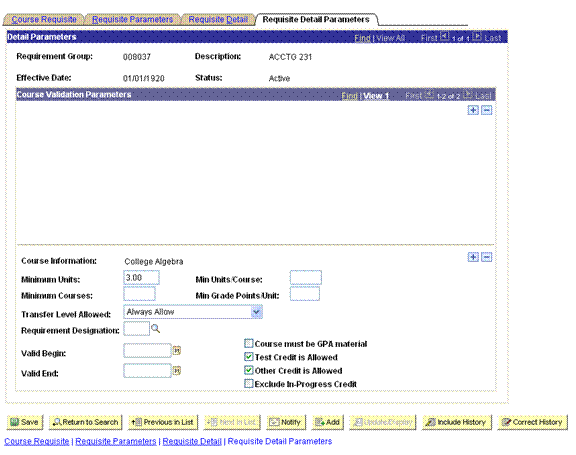Image resolution: width=576 pixels, height=455 pixels.
Task: Open Requirement Designation lookup magnifier
Action: coord(156,329)
